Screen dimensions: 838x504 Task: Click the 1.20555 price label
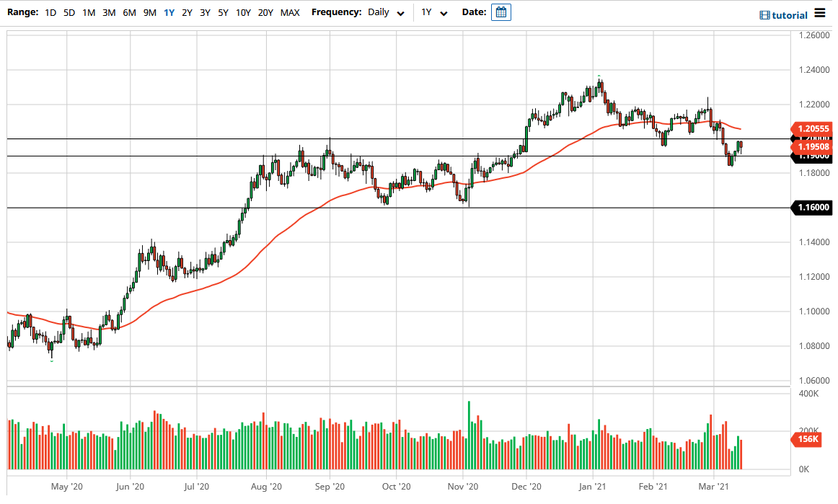813,130
